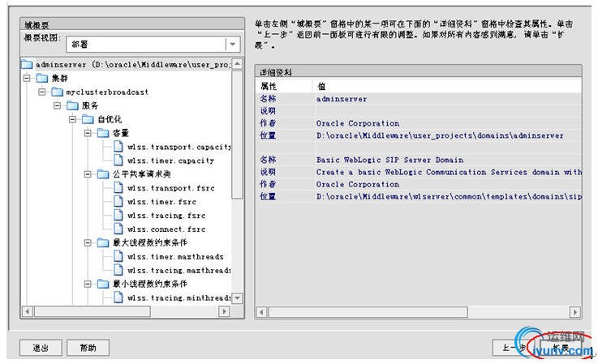Click details panel scroll right arrow
Viewport: 598px width, 364px height.
tap(575, 312)
